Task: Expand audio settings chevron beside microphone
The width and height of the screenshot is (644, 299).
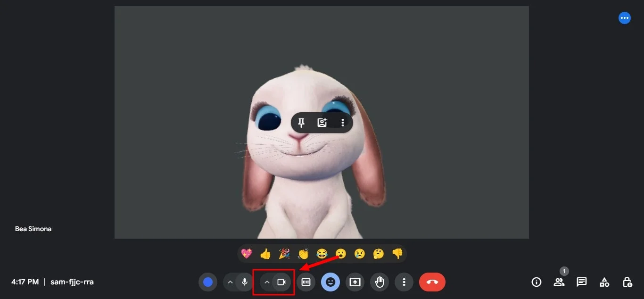Action: 230,282
